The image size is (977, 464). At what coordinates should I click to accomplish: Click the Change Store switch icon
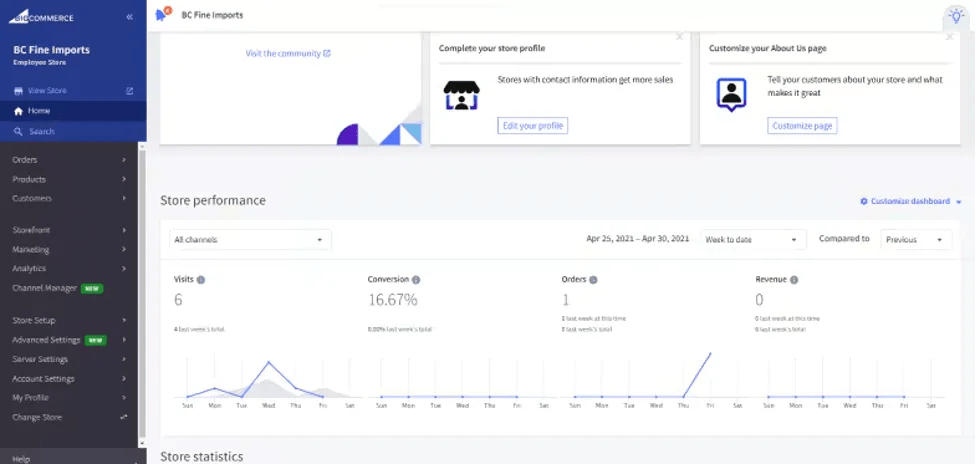(123, 417)
